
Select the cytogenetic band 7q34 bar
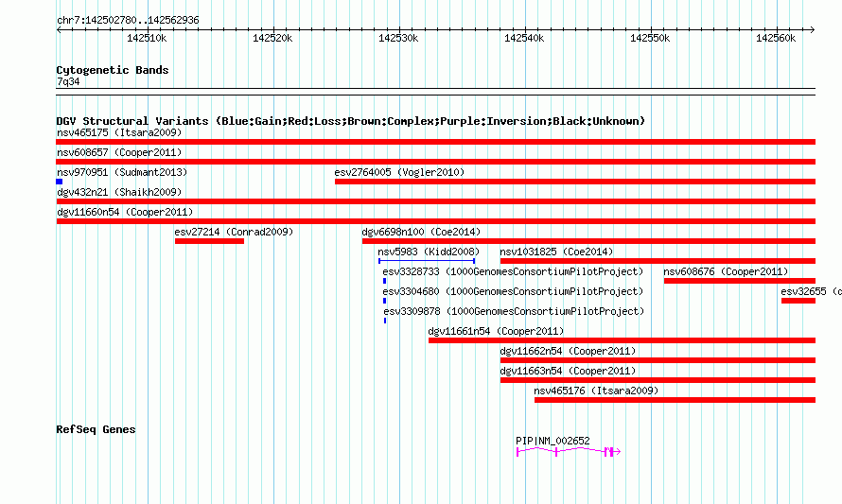[x=435, y=92]
